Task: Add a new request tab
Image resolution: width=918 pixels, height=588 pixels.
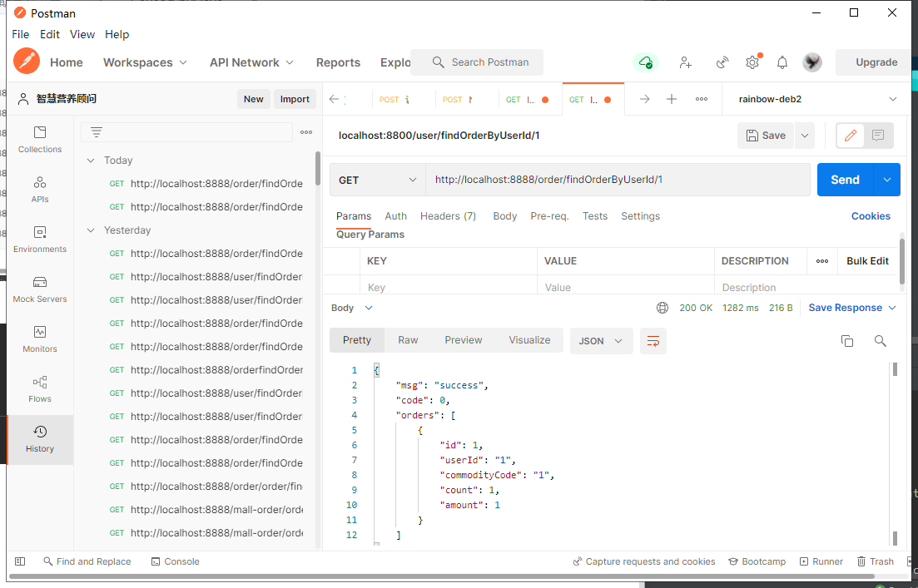Action: pyautogui.click(x=672, y=100)
